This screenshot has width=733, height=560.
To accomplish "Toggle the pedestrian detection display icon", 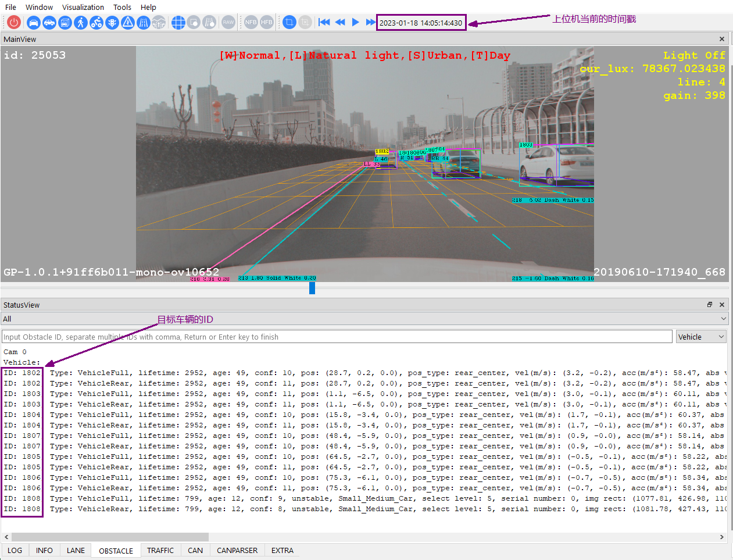I will (x=81, y=23).
